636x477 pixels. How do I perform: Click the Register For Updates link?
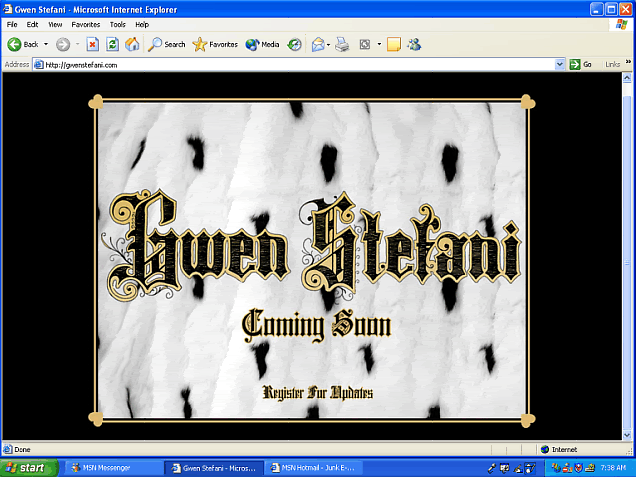click(318, 392)
